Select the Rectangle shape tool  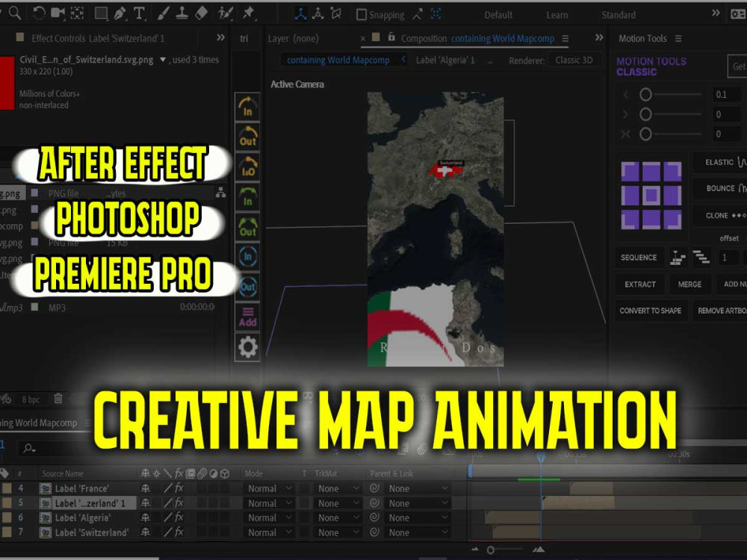(x=101, y=13)
